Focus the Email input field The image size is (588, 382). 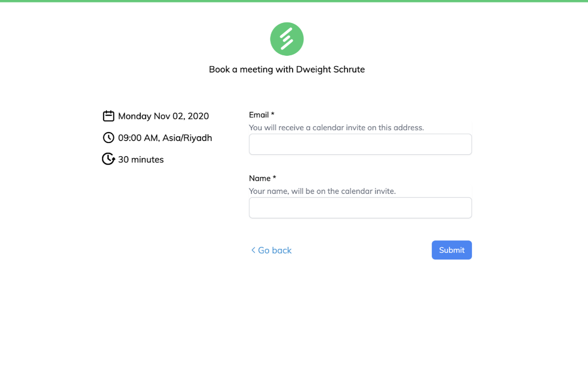(x=360, y=144)
